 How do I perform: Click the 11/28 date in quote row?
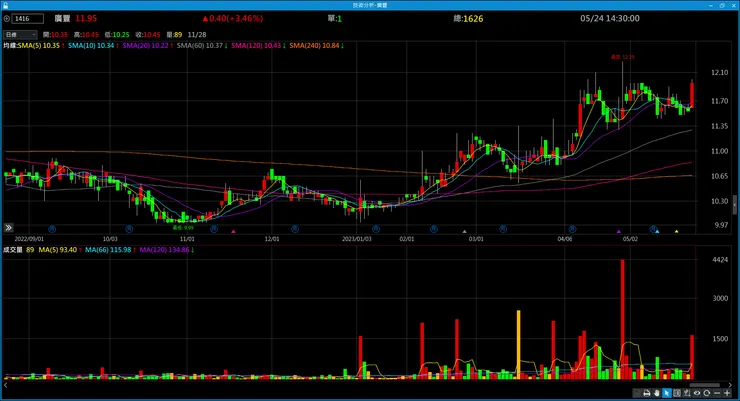pyautogui.click(x=197, y=34)
